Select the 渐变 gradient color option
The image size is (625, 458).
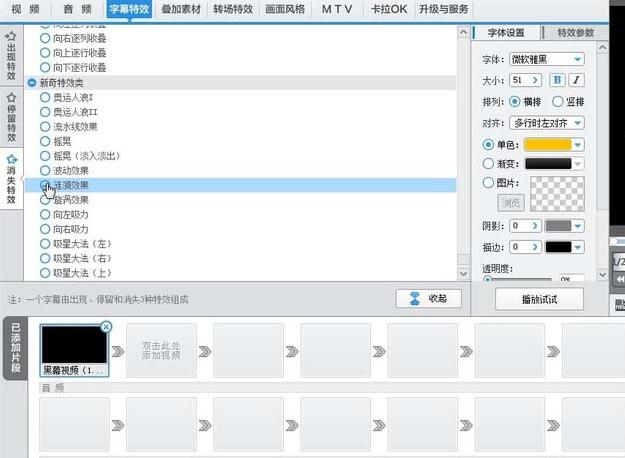coord(488,163)
